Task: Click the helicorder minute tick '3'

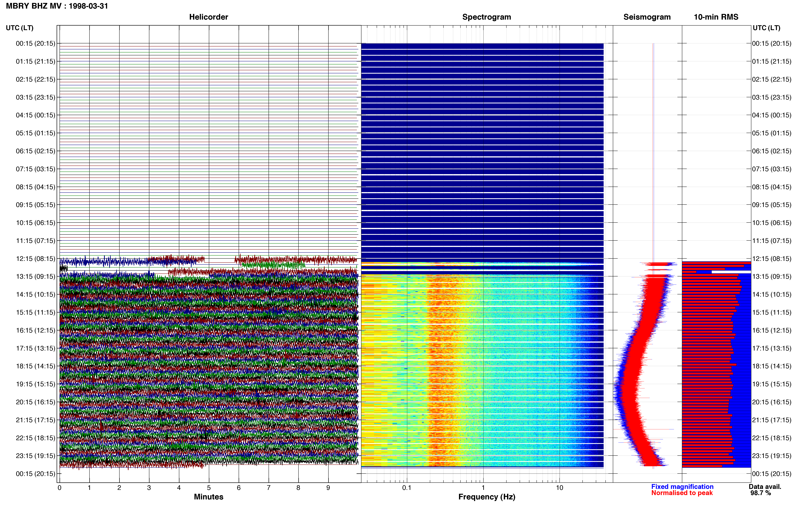Action: 149,488
